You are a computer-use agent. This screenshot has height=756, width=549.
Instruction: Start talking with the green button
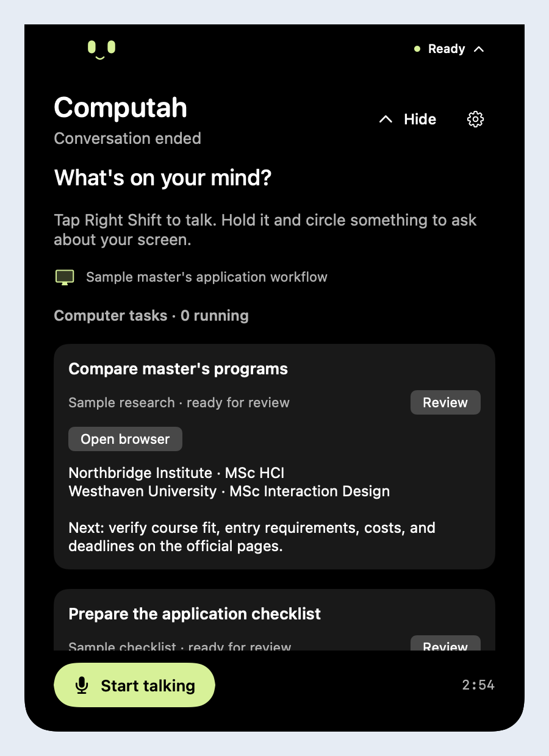135,685
